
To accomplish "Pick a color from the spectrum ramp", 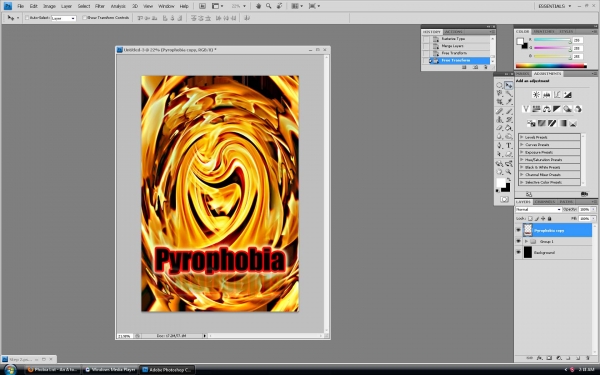I will pos(550,65).
